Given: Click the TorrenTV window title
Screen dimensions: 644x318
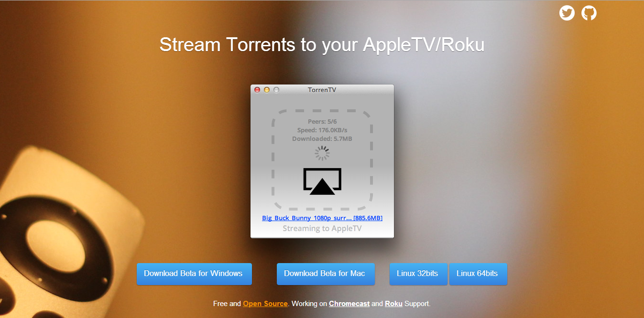Looking at the screenshot, I should point(322,90).
